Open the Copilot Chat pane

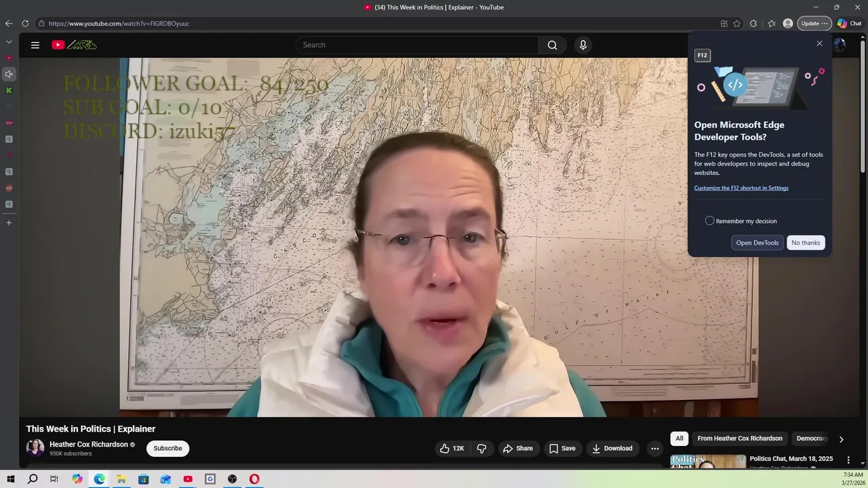point(850,24)
